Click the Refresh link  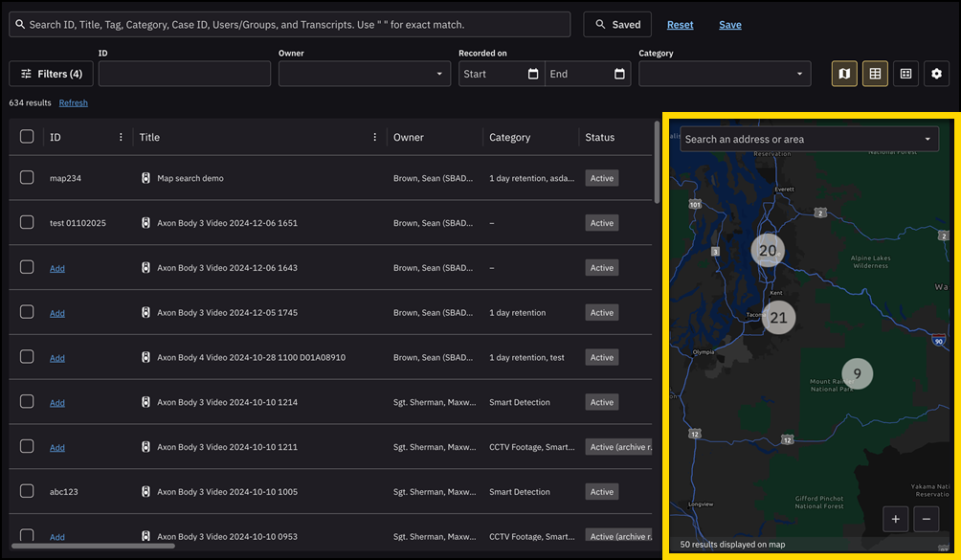(73, 102)
